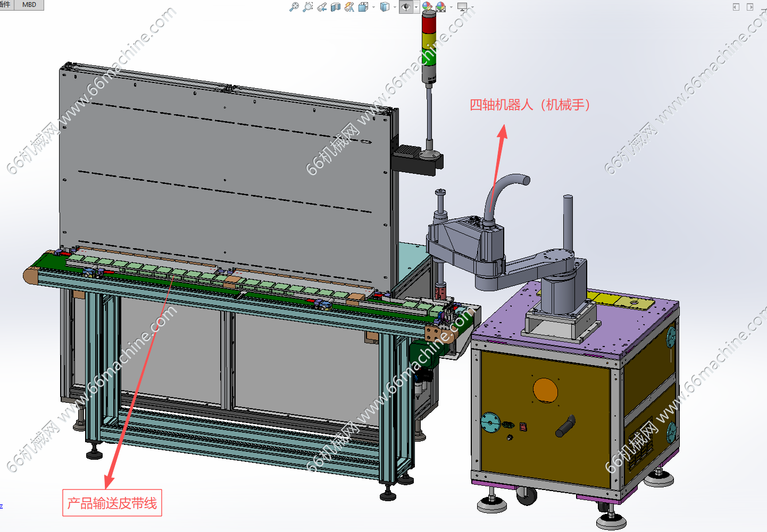Open the Hide/Show Items dropdown arrow
Image resolution: width=767 pixels, height=532 pixels.
tap(416, 7)
